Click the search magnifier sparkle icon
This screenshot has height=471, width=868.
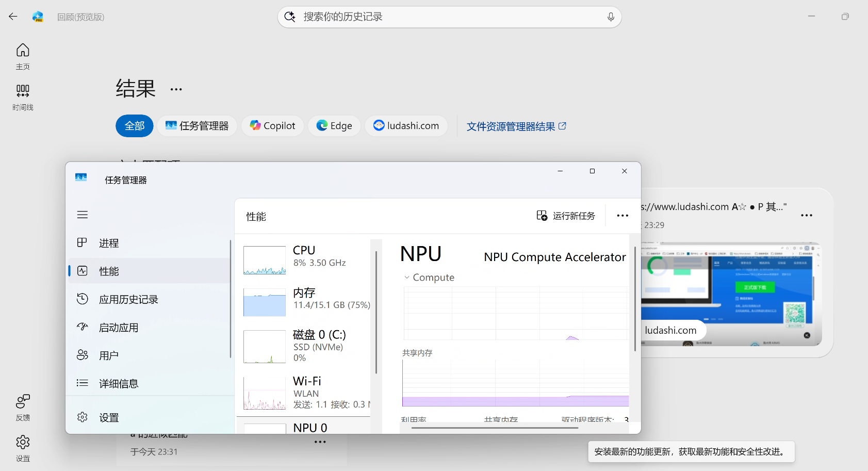click(x=290, y=17)
